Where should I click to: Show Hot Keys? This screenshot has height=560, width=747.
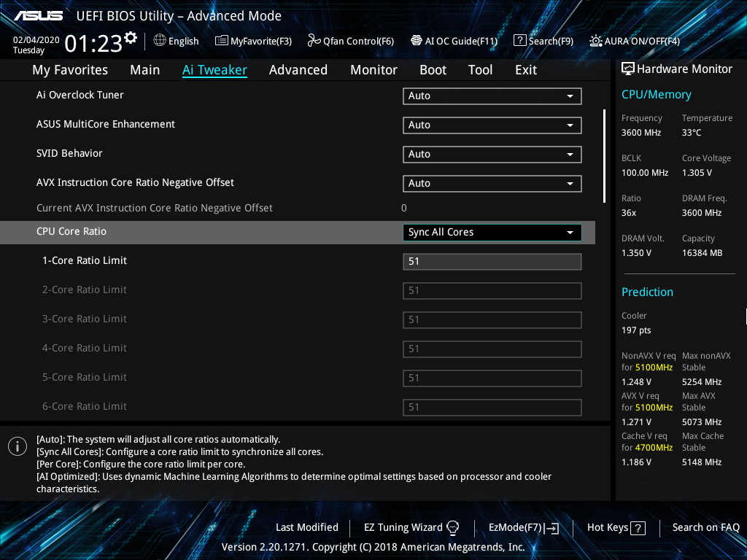tap(616, 528)
